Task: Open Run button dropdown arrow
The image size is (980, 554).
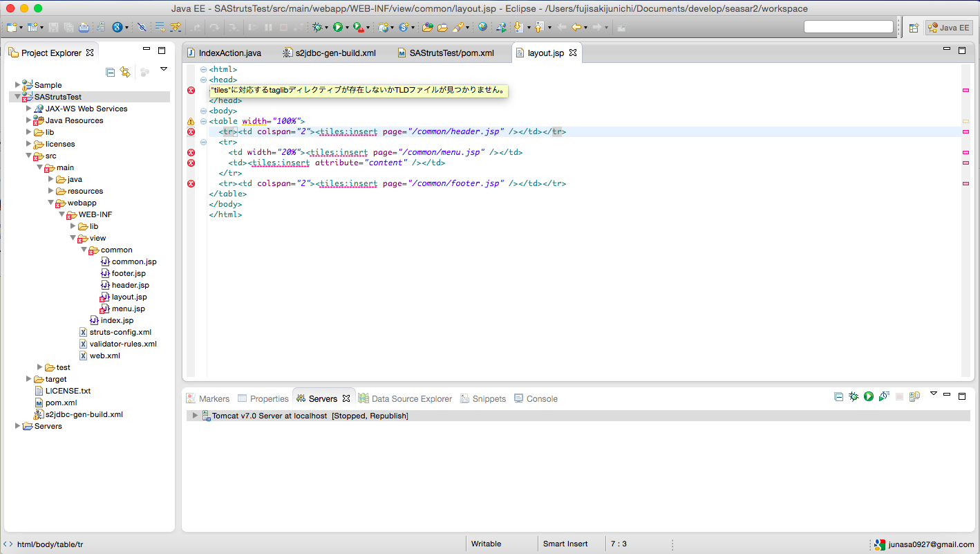Action: pyautogui.click(x=347, y=28)
